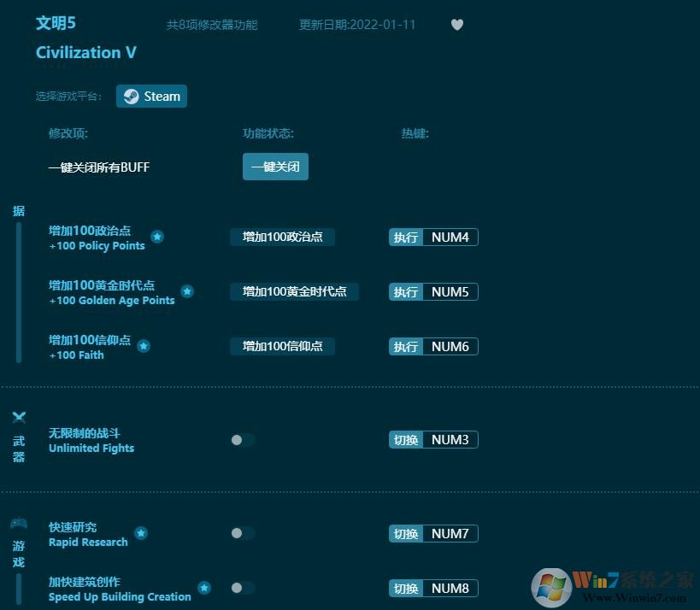The height and width of the screenshot is (610, 700).
Task: Select the Steam platform button
Action: point(151,96)
